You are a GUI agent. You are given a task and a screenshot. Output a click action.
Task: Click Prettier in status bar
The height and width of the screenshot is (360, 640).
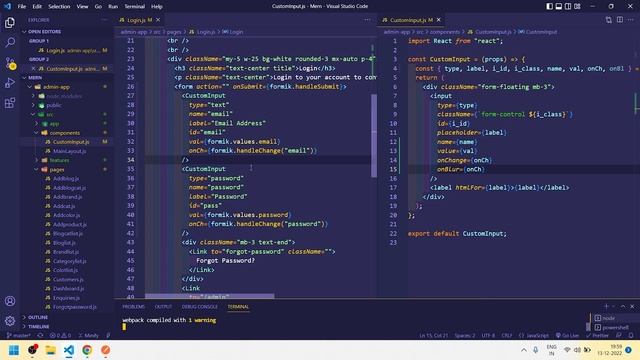tap(597, 336)
